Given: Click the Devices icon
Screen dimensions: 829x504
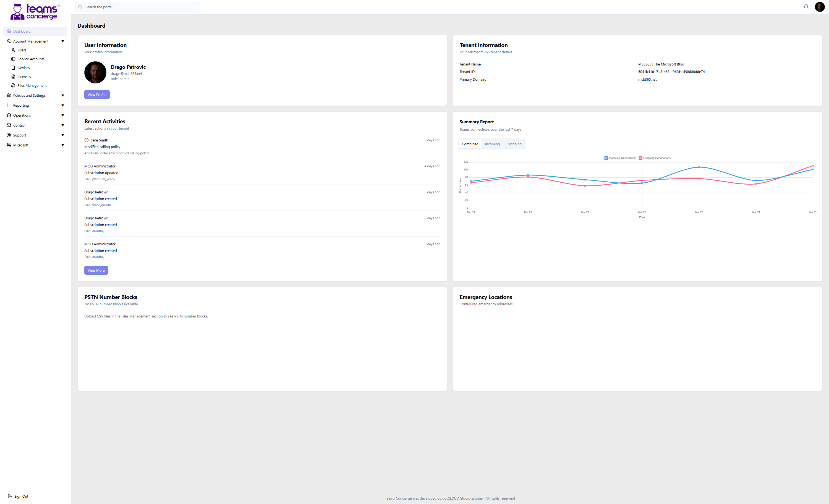Looking at the screenshot, I should (x=14, y=68).
